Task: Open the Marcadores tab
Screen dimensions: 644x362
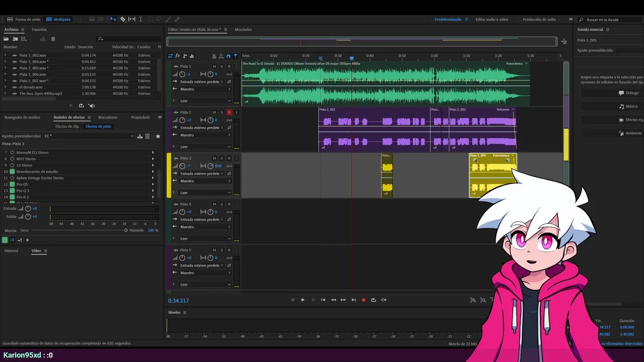Action: pos(108,117)
